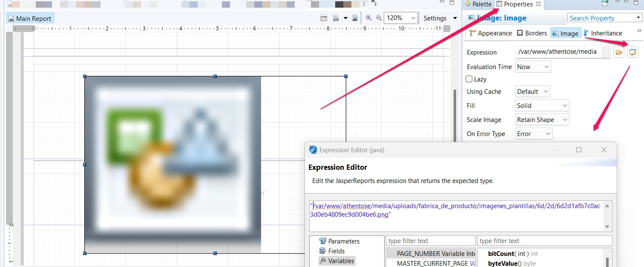
Task: Select Parameters in the Expression Editor tree
Action: pos(343,241)
